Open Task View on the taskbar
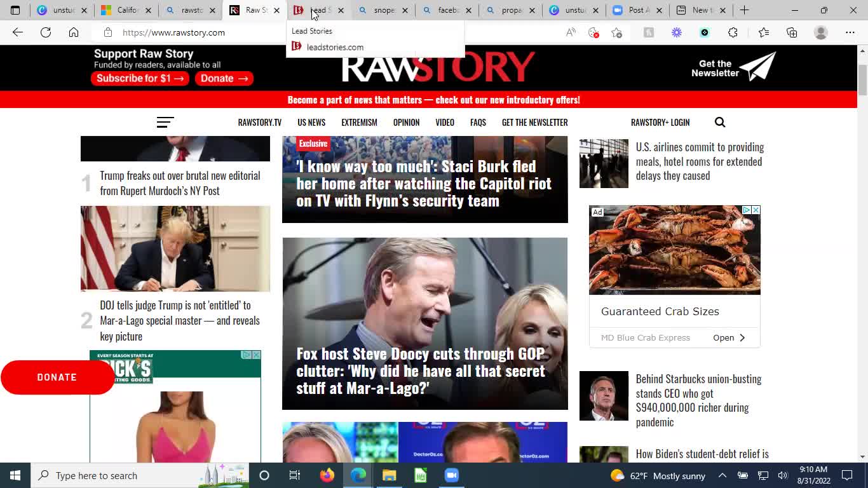The image size is (868, 488). click(x=295, y=475)
